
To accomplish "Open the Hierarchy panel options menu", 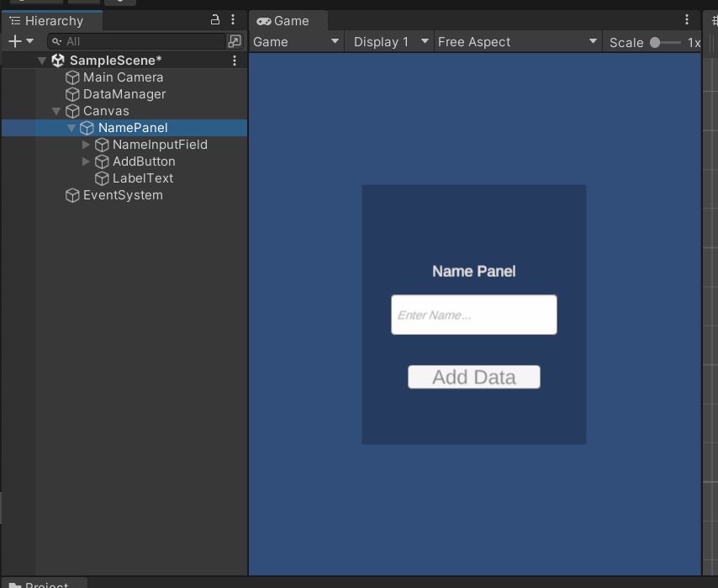I will click(233, 19).
